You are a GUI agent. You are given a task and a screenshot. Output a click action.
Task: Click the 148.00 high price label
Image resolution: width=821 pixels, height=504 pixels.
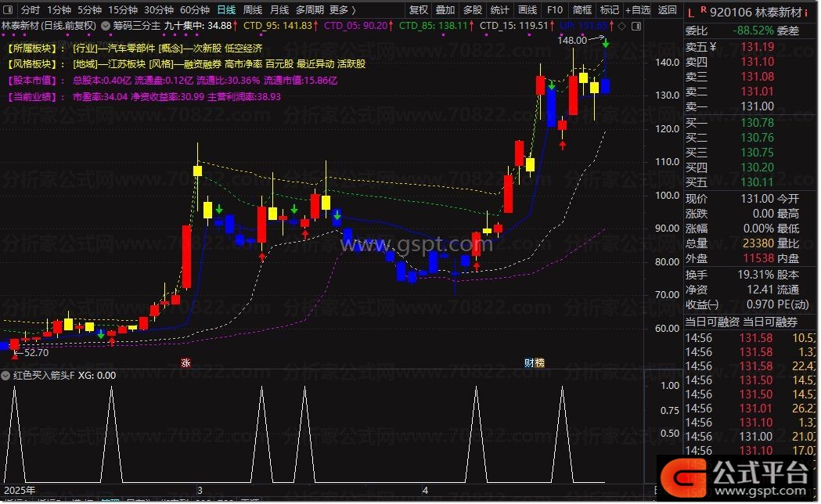pos(572,40)
